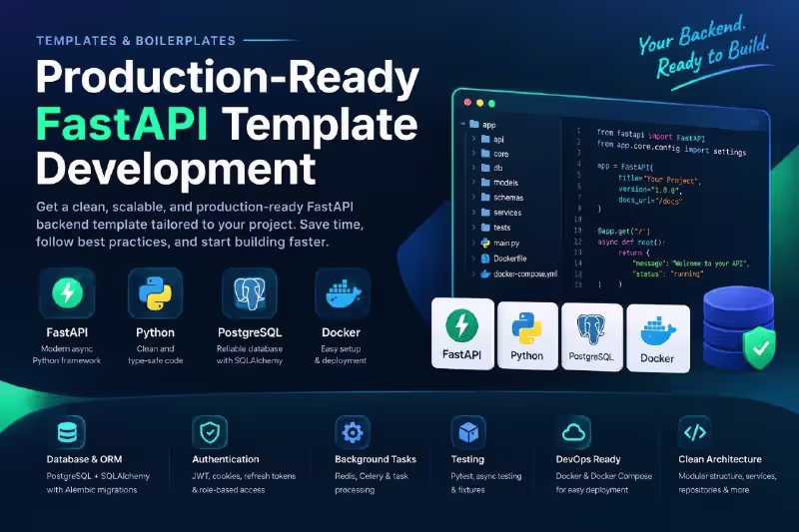This screenshot has width=799, height=532.
Task: Click the Docker whale icon beside docker-compose.yml
Action: pyautogui.click(x=485, y=273)
